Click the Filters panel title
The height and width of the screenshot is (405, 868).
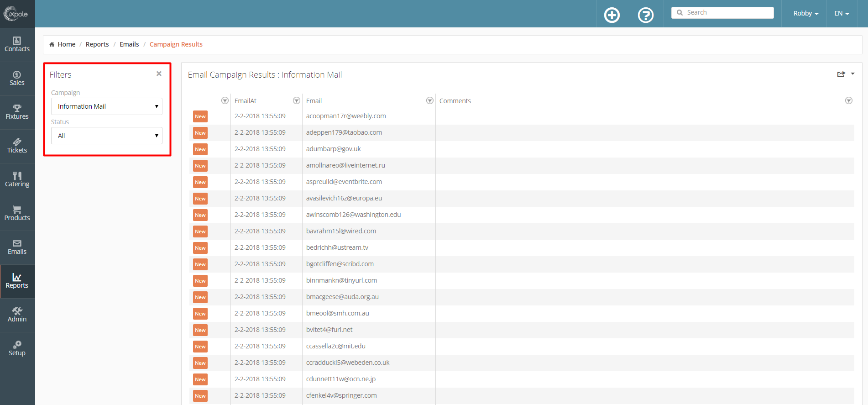61,74
